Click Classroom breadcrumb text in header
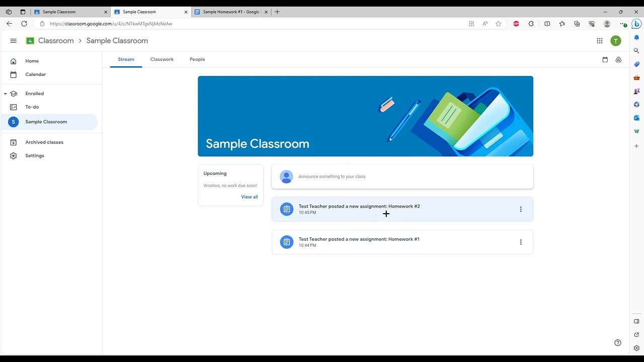644x362 pixels. 56,41
